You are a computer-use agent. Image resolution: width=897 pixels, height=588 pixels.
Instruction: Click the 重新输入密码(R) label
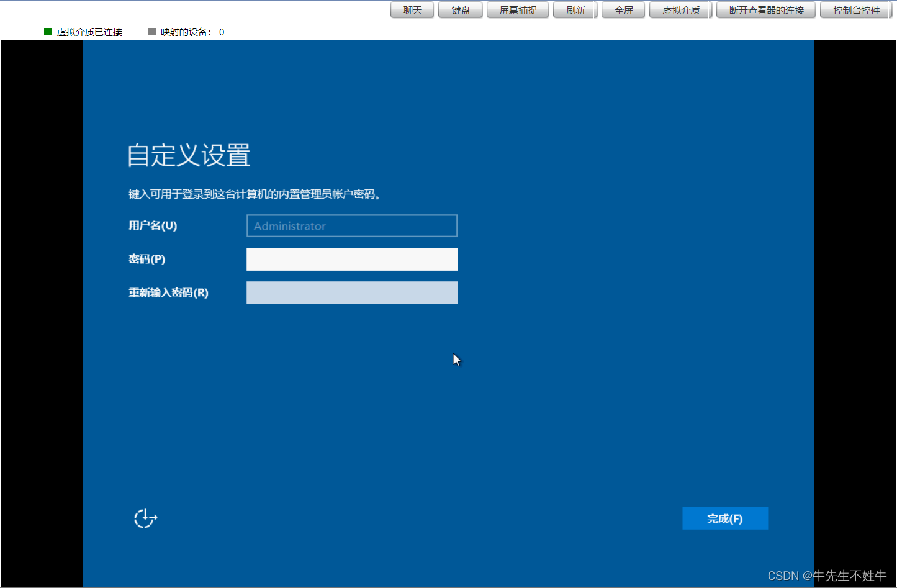point(168,293)
